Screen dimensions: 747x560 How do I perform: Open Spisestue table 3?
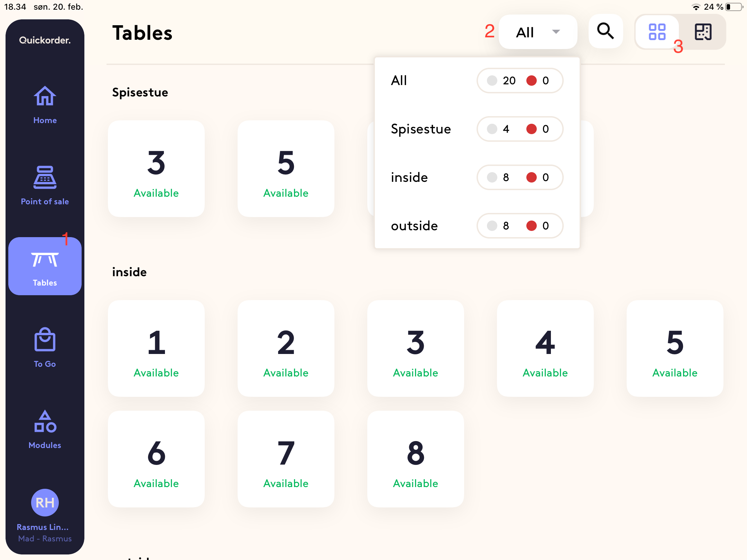click(156, 169)
